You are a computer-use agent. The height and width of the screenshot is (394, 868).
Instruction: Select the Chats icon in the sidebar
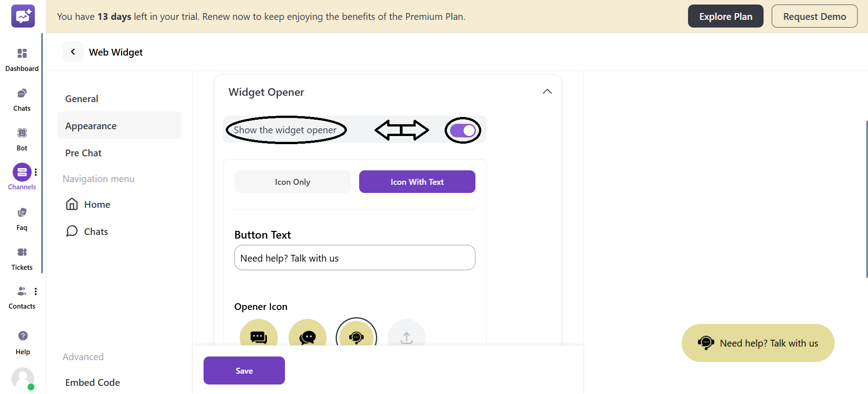point(22,98)
